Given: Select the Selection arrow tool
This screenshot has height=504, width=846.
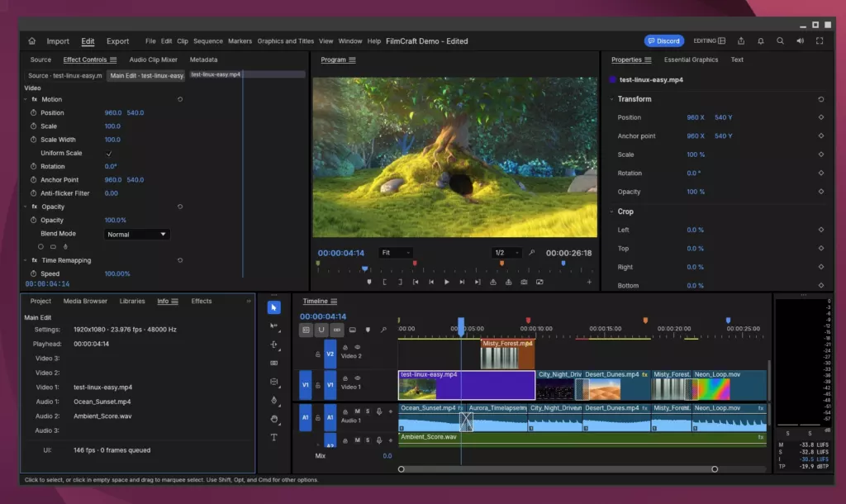Looking at the screenshot, I should pyautogui.click(x=274, y=307).
